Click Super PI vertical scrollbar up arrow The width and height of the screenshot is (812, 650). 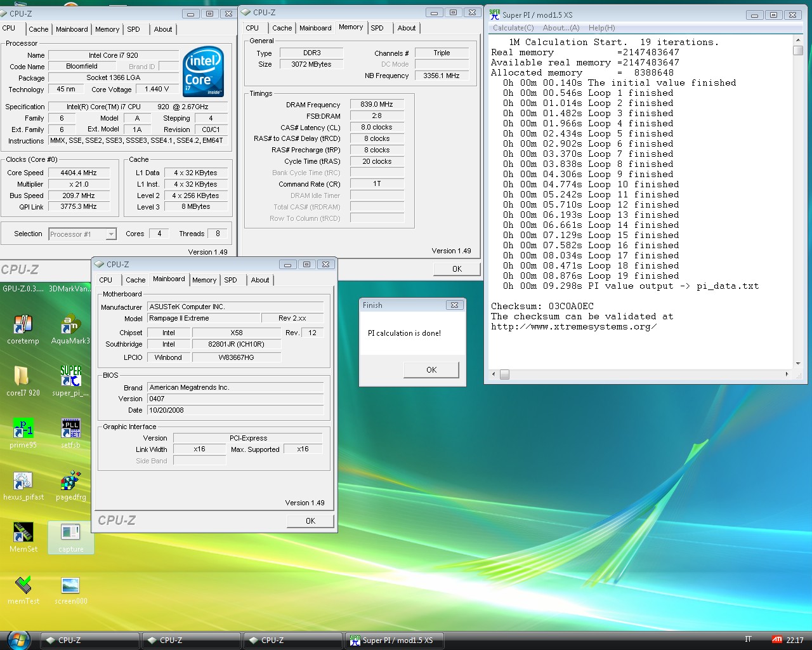pos(798,40)
